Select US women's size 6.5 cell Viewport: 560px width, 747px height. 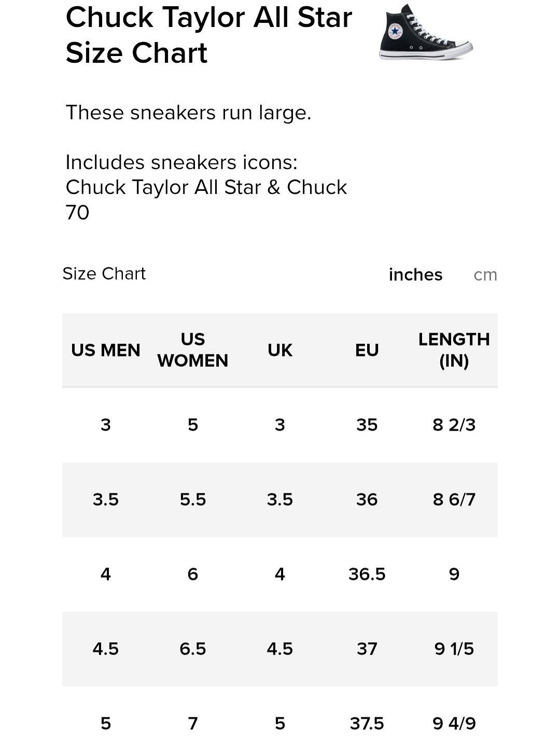click(x=193, y=649)
